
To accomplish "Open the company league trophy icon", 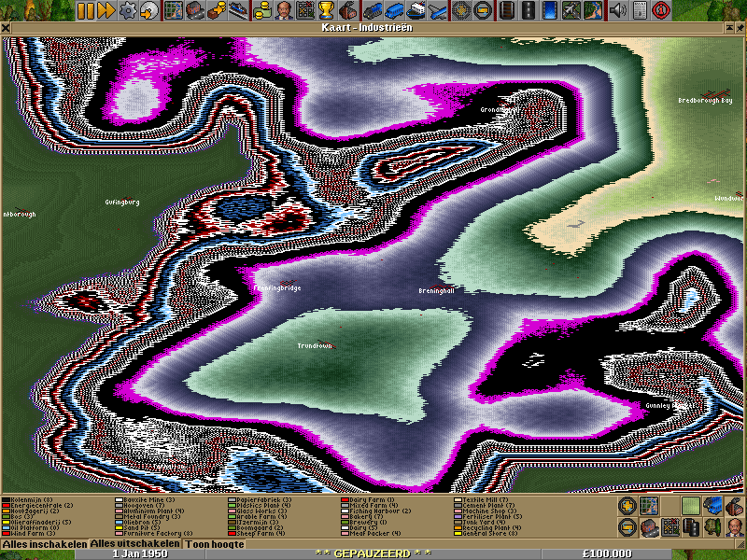I will [326, 10].
